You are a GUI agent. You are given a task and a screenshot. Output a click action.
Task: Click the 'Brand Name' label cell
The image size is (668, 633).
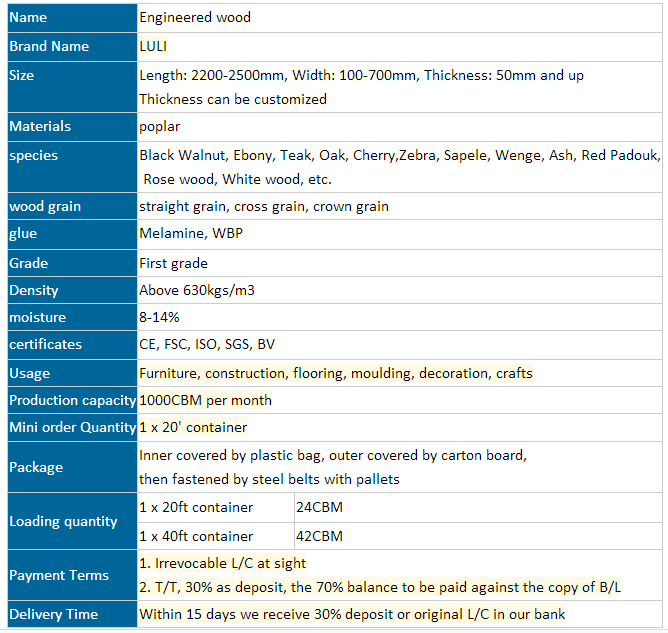tap(49, 46)
